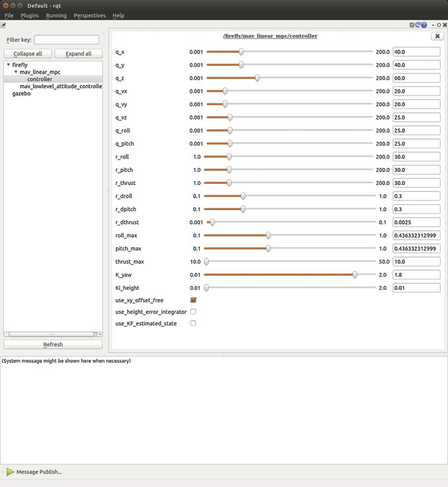Click the right arrow of the tree's horizontal scrollbar
Screen dimensions: 448x487
[99, 334]
